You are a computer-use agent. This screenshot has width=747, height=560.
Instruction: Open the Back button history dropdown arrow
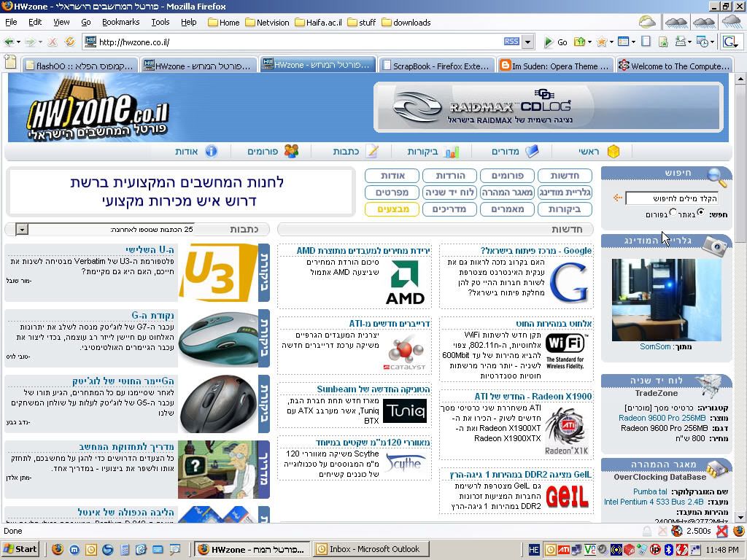(x=18, y=42)
